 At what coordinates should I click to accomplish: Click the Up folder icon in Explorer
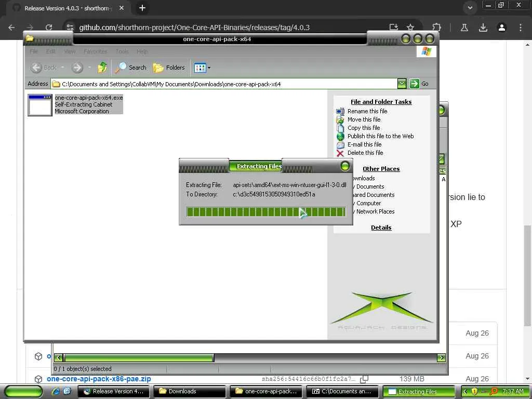coord(102,68)
